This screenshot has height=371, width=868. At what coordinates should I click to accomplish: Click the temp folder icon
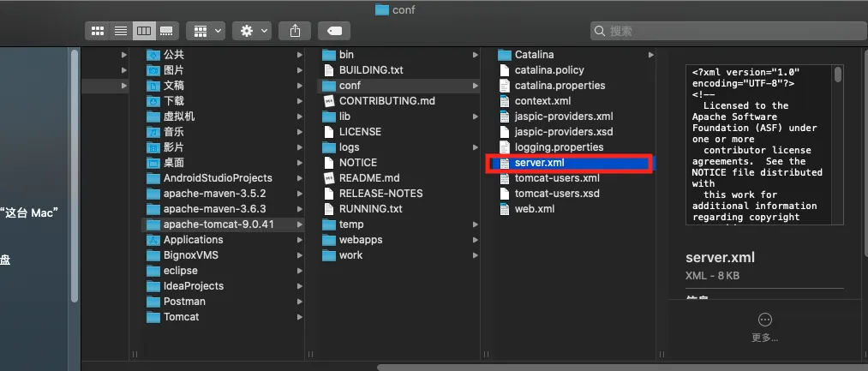[x=329, y=224]
